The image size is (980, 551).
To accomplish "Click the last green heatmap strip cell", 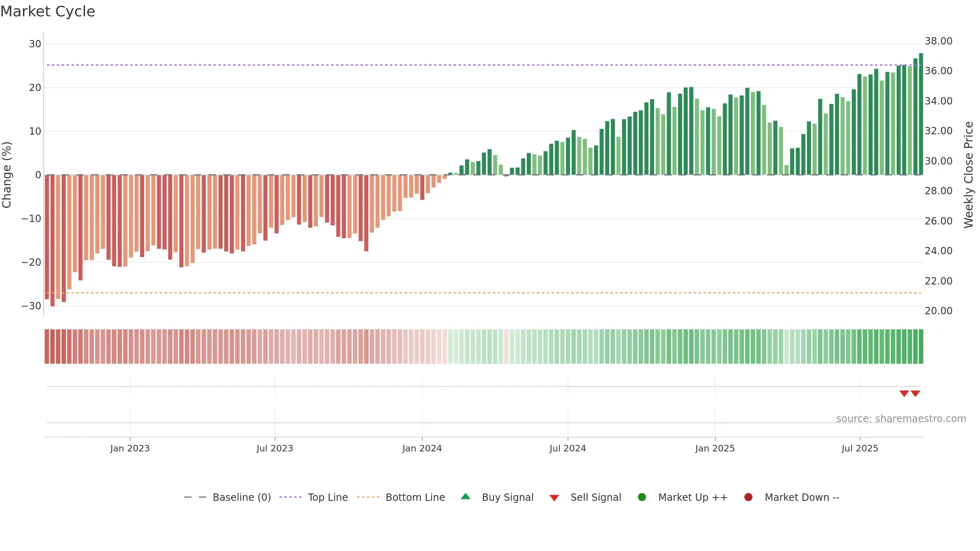I will pos(921,347).
